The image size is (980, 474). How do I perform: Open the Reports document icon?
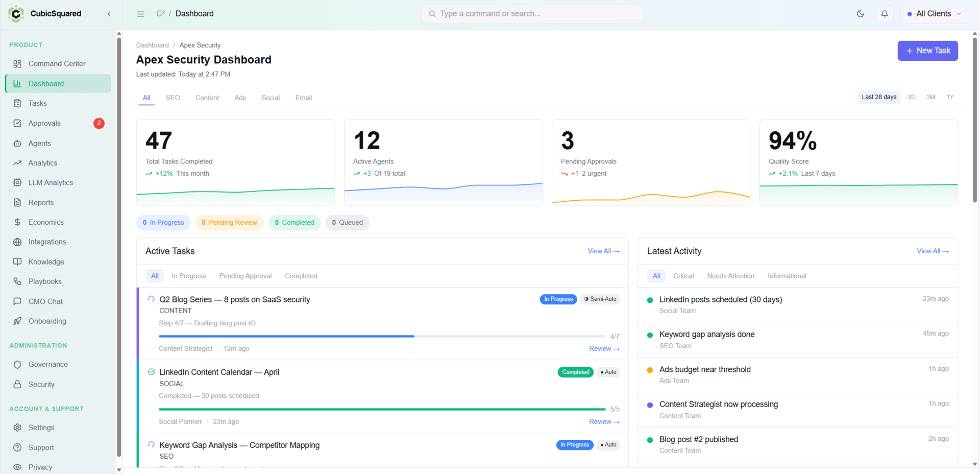point(17,203)
